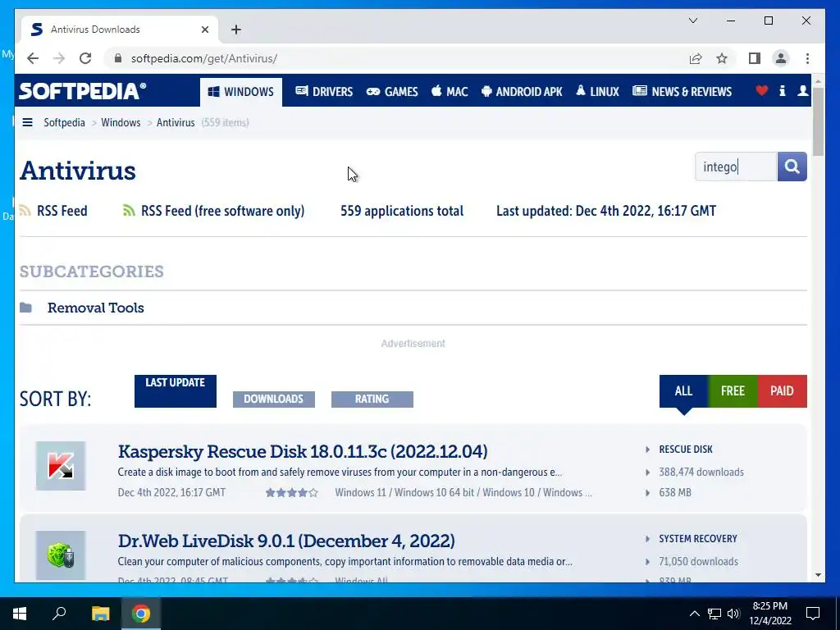This screenshot has height=630, width=840.
Task: Click the scrollbar down arrow
Action: pos(818,575)
